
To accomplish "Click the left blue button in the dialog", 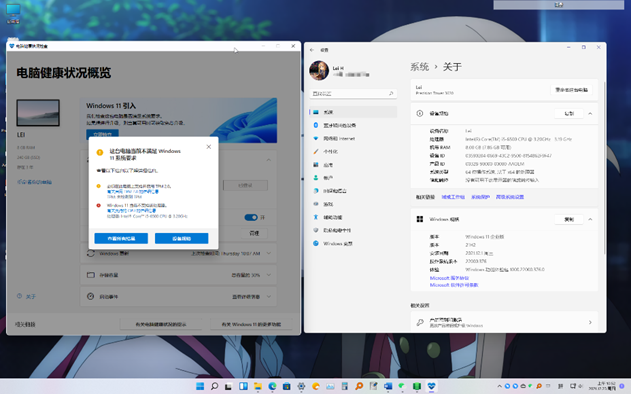I will [x=121, y=238].
